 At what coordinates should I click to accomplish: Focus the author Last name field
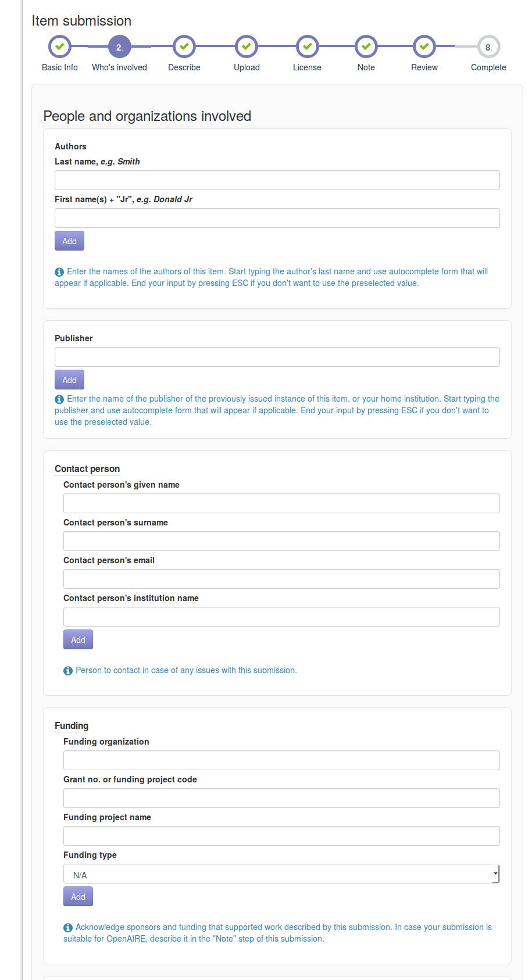click(x=277, y=180)
